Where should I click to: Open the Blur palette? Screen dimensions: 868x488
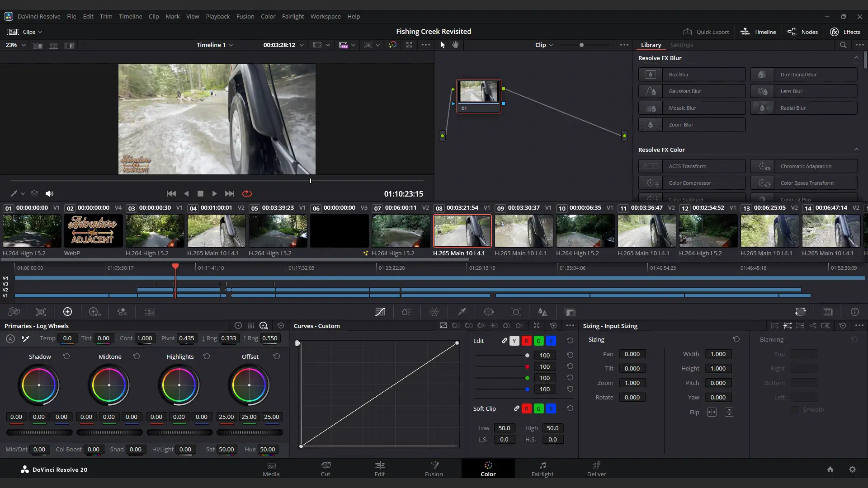tap(543, 312)
